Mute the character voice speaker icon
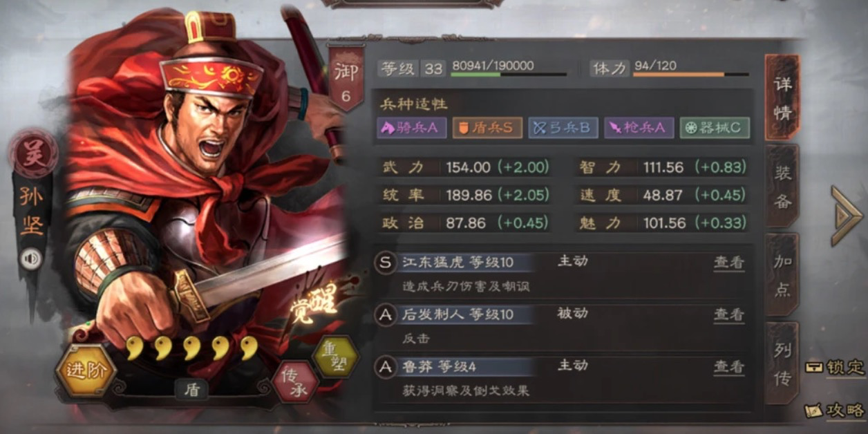Viewport: 868px width, 434px height. pyautogui.click(x=30, y=259)
